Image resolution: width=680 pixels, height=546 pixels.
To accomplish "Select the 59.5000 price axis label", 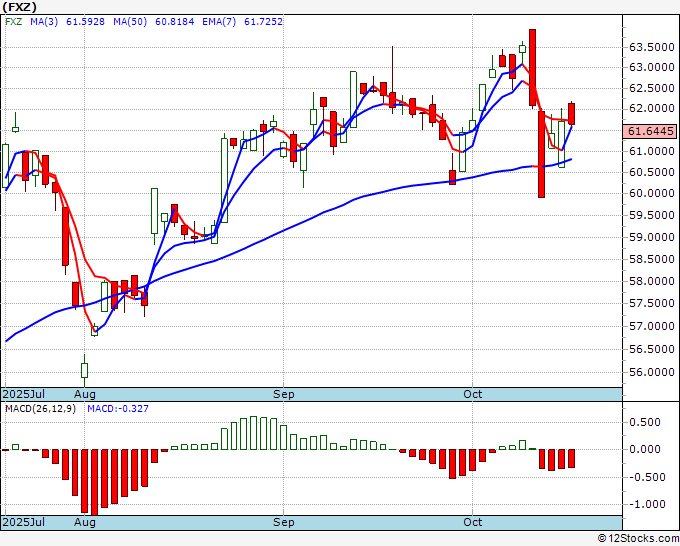I will (x=652, y=216).
